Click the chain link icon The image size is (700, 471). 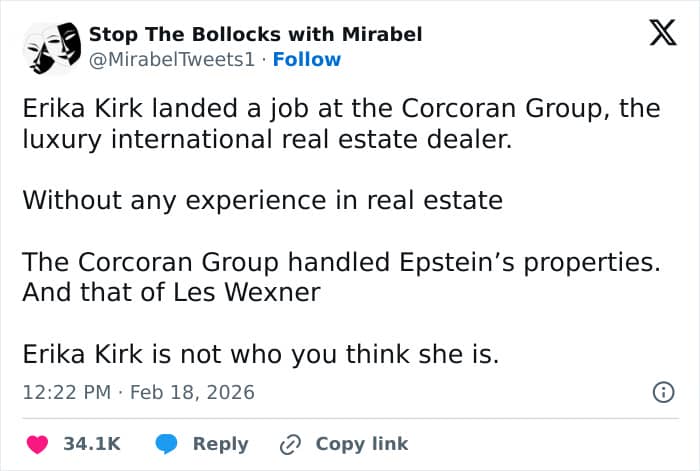click(291, 444)
